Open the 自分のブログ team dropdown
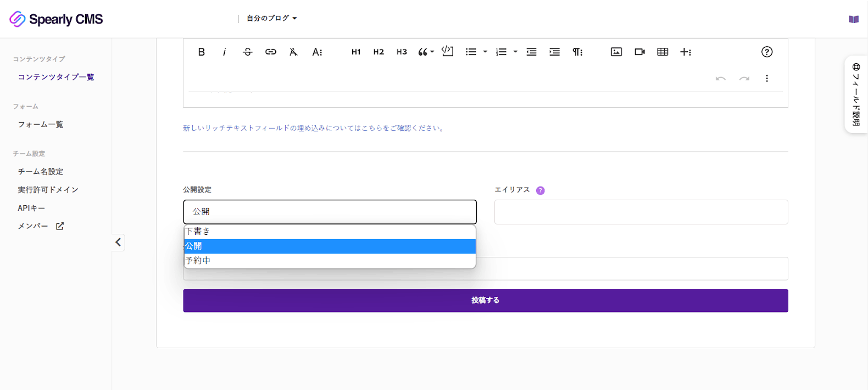Screen dimensions: 868x390 coord(272,18)
